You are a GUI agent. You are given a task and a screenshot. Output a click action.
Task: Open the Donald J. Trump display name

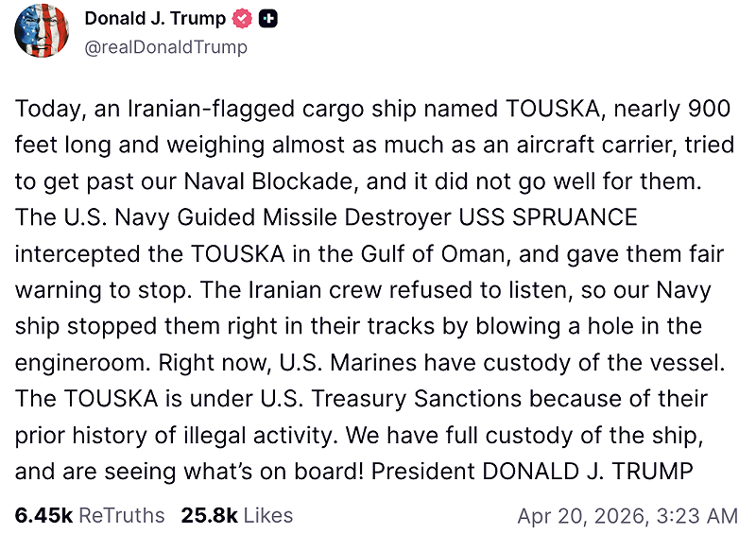point(156,19)
